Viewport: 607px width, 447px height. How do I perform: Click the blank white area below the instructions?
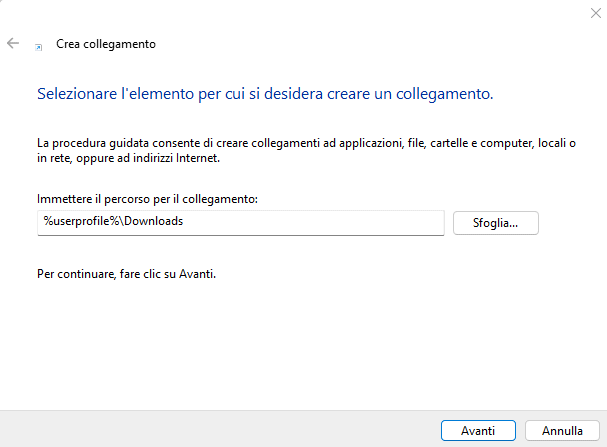click(300, 340)
